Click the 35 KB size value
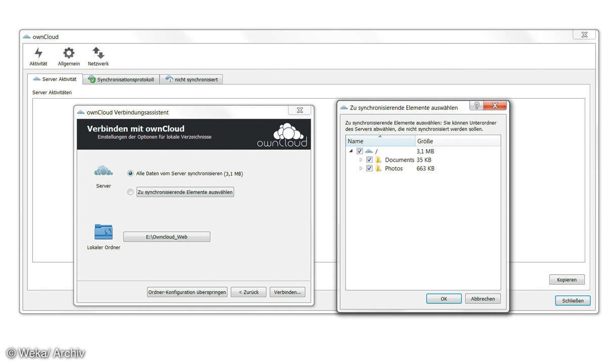The image size is (607, 364). (x=424, y=160)
